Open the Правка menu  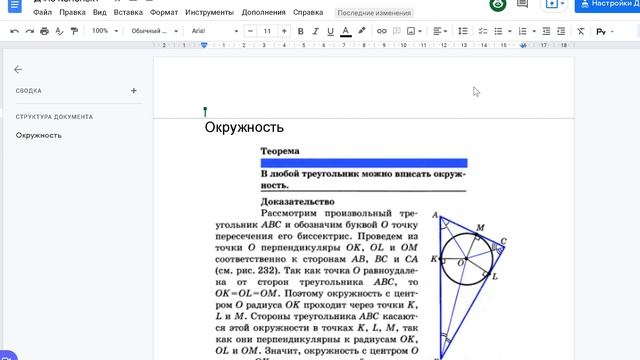click(x=72, y=12)
